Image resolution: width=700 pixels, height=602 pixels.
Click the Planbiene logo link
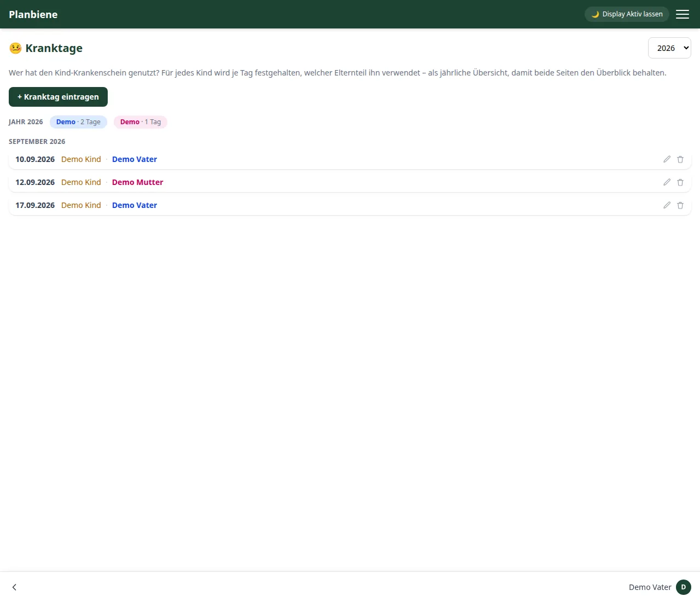(33, 14)
